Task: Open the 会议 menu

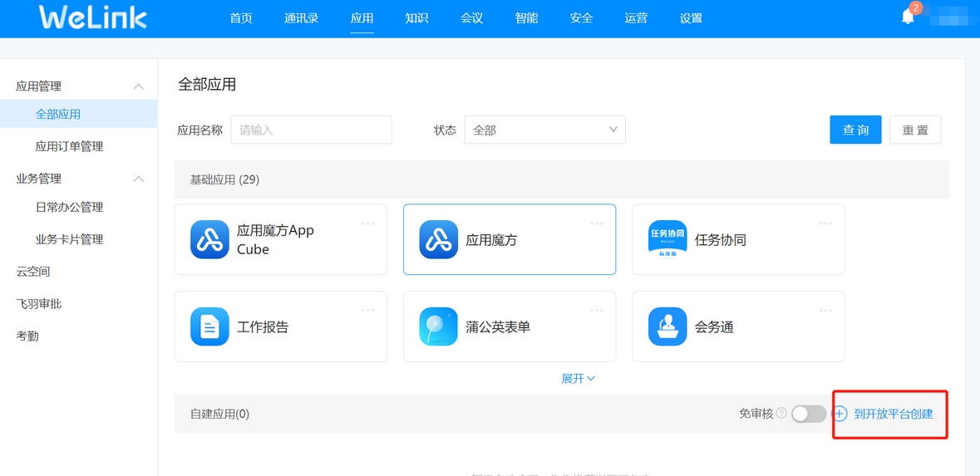Action: (x=472, y=18)
